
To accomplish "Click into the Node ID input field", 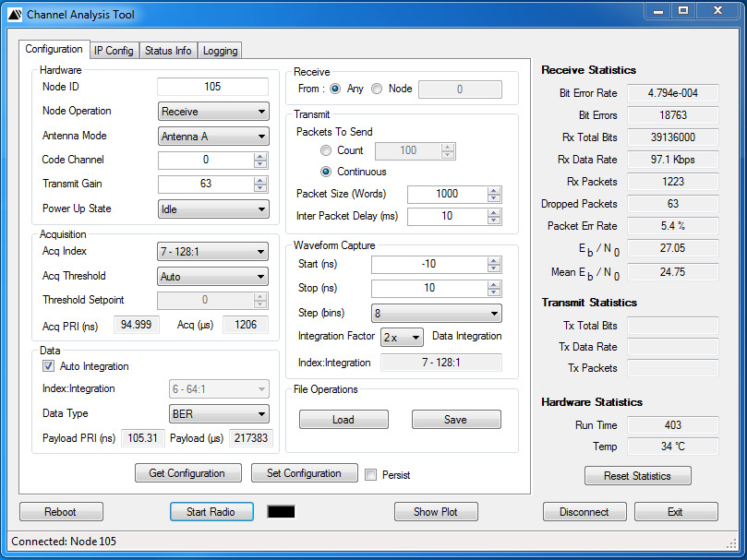I will click(x=212, y=87).
